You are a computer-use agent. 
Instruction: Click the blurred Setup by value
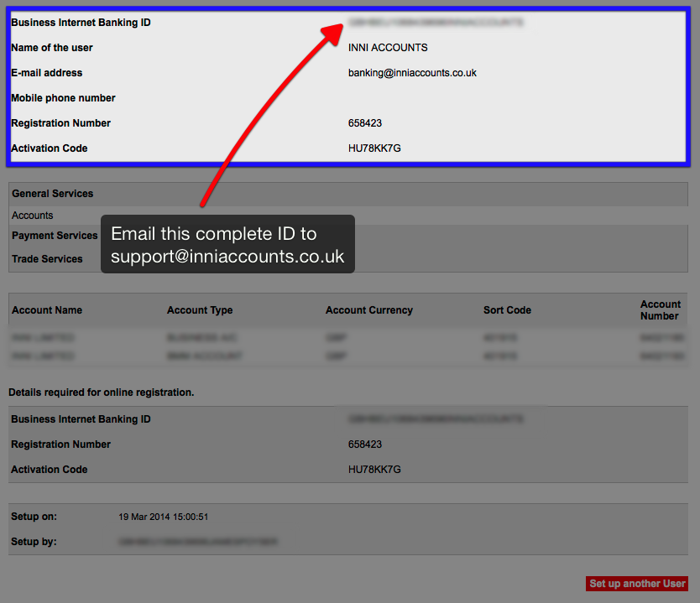click(x=198, y=542)
